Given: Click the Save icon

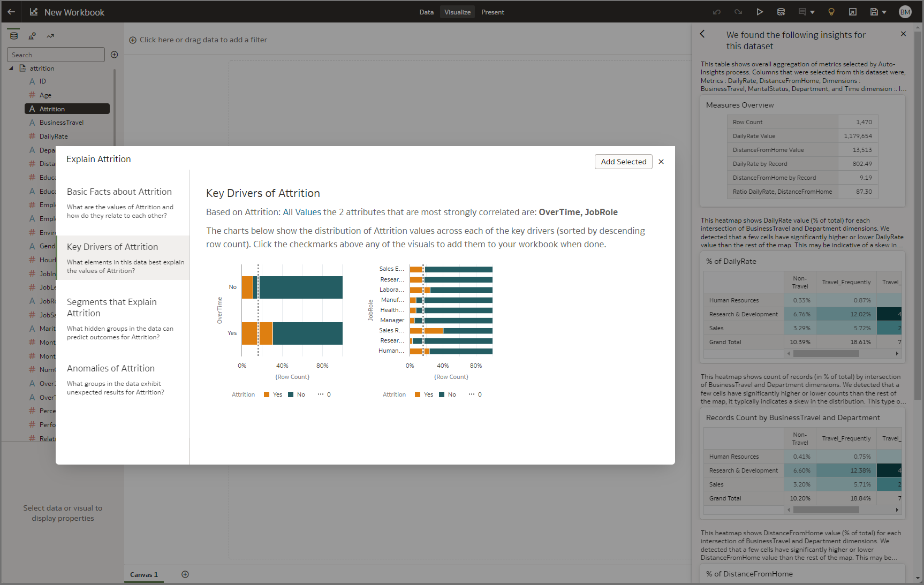Looking at the screenshot, I should [874, 11].
